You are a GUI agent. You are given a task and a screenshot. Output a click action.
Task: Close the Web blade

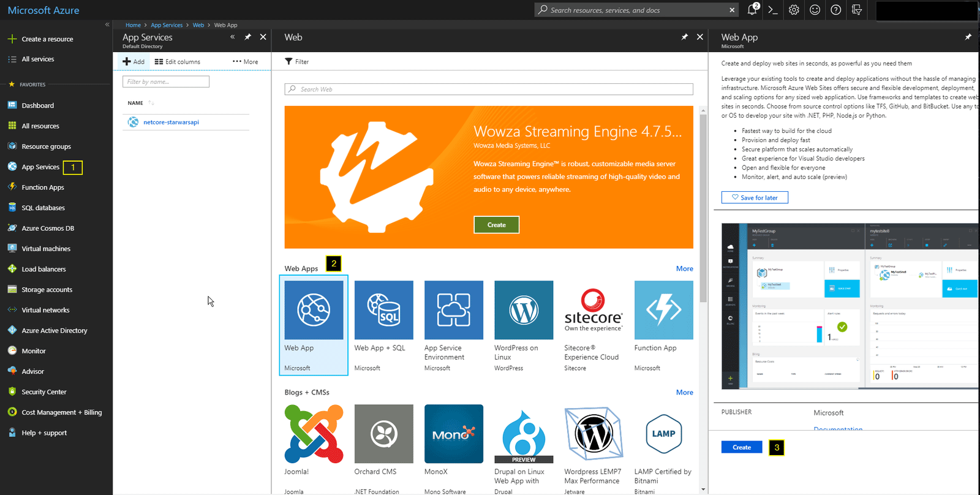pos(699,37)
